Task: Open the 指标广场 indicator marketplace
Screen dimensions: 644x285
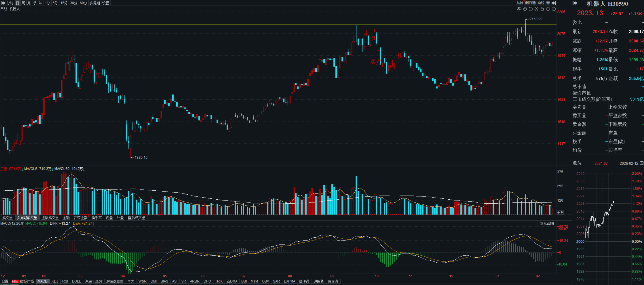Action: pyautogui.click(x=27, y=281)
